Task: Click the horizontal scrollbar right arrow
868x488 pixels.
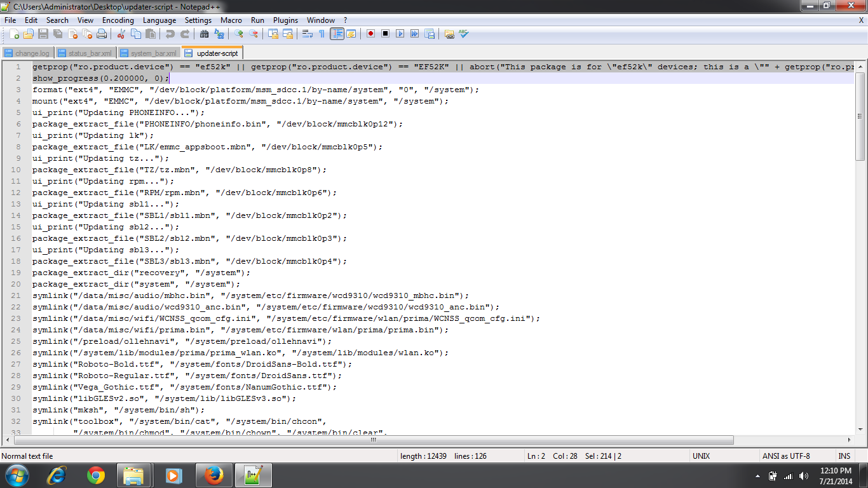Action: point(850,440)
